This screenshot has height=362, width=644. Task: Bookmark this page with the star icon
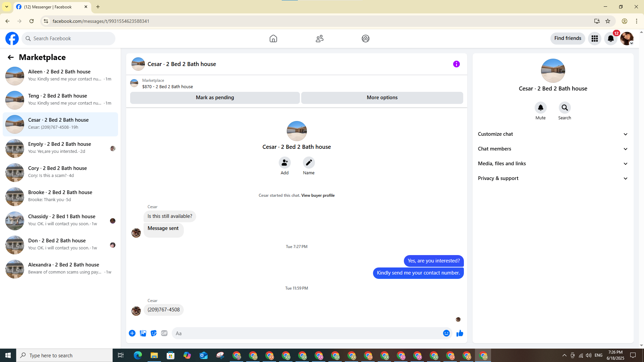(608, 21)
